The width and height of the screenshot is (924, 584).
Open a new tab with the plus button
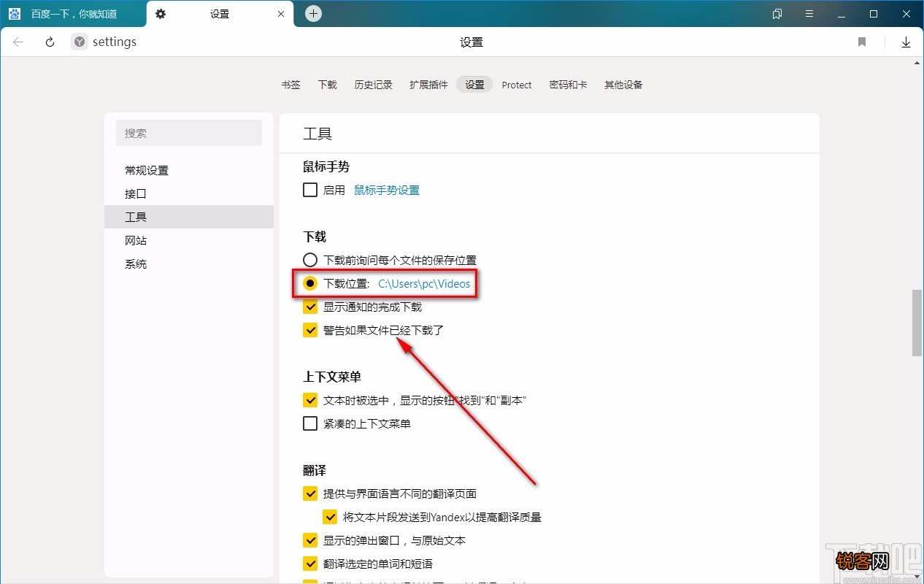pos(313,12)
